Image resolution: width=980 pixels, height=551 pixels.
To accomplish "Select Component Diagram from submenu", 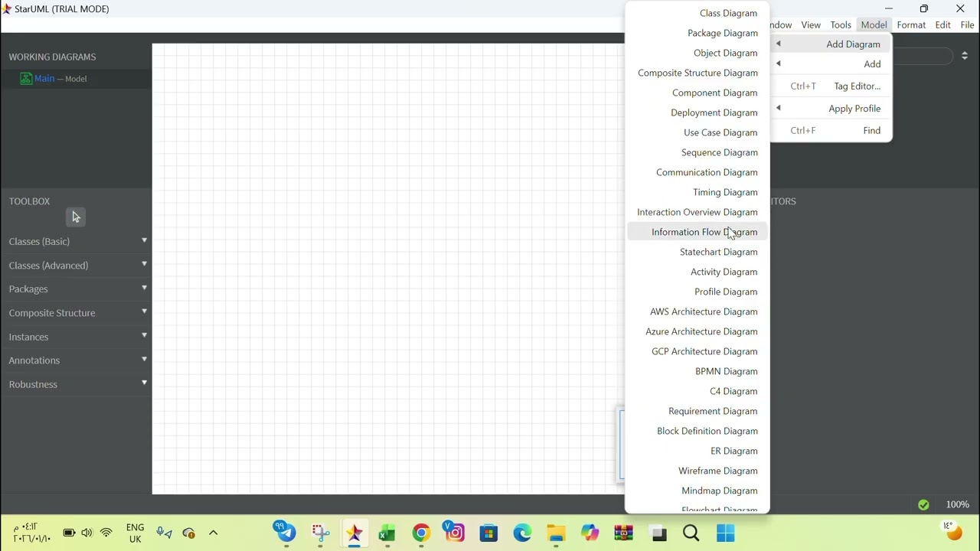I will (697, 93).
